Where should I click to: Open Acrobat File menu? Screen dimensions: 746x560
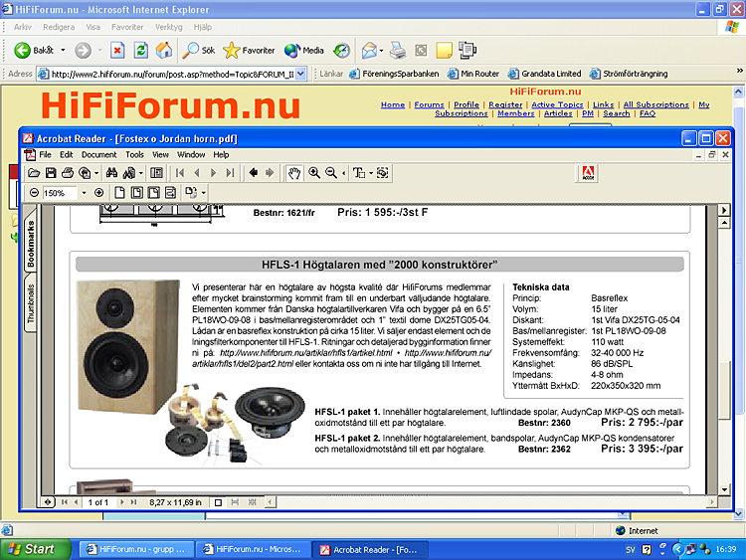(45, 154)
